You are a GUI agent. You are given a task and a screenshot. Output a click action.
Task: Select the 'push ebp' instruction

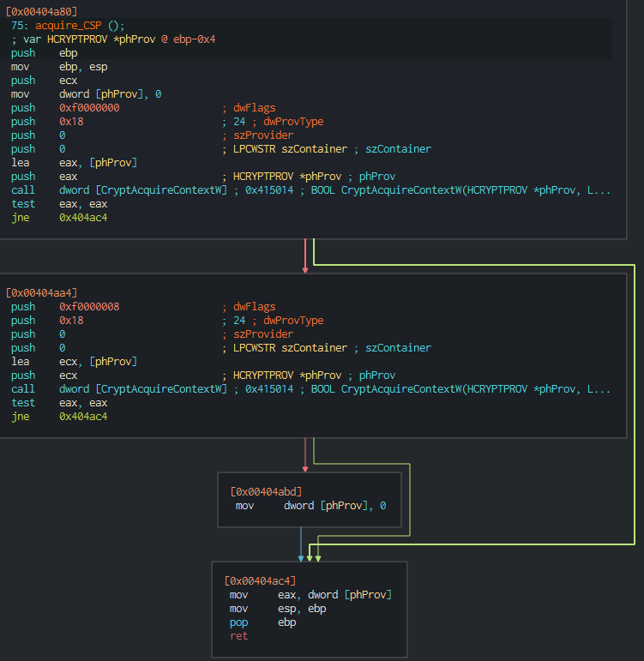(x=45, y=53)
